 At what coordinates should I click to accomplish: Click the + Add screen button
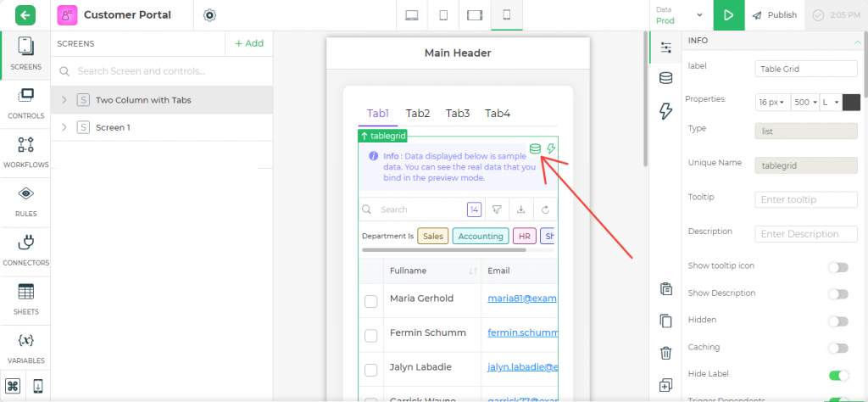point(249,43)
